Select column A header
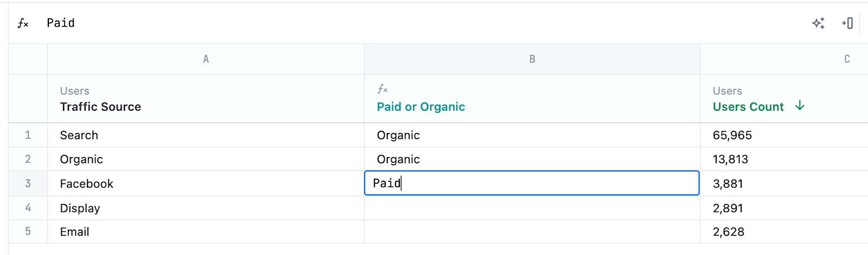The image size is (868, 255). click(x=206, y=59)
